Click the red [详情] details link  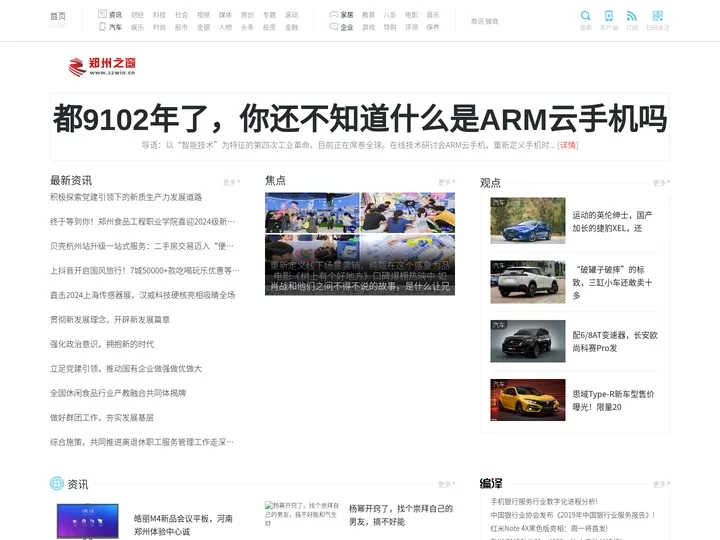coord(568,145)
